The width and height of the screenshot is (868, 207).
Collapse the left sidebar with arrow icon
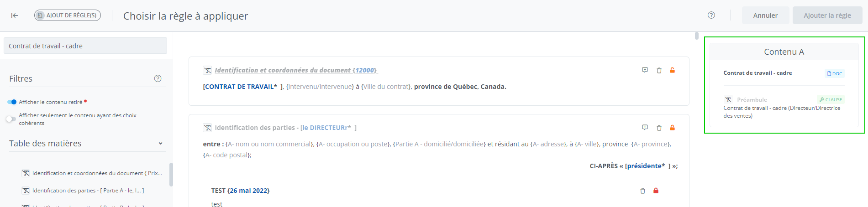[15, 16]
